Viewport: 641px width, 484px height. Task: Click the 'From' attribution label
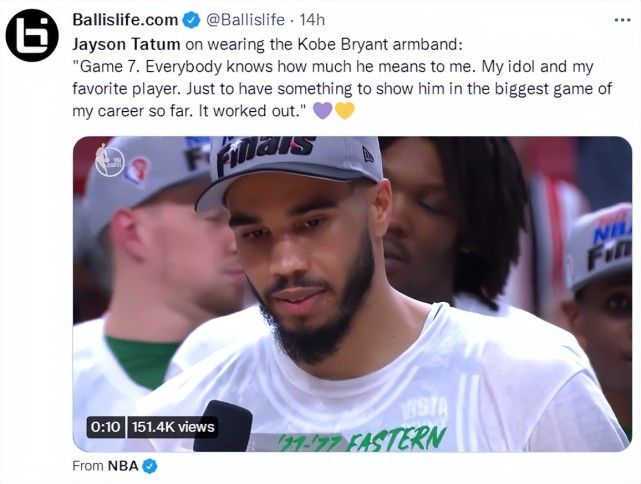click(88, 466)
